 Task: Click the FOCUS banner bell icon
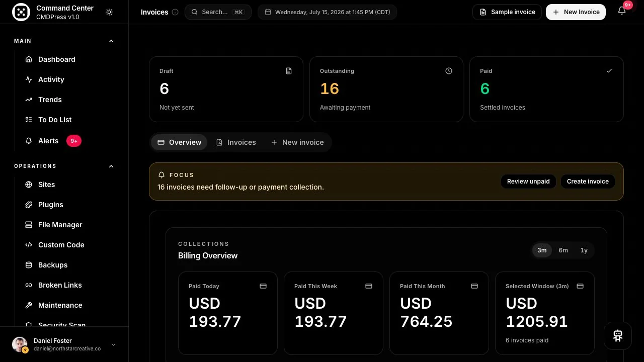(x=162, y=175)
